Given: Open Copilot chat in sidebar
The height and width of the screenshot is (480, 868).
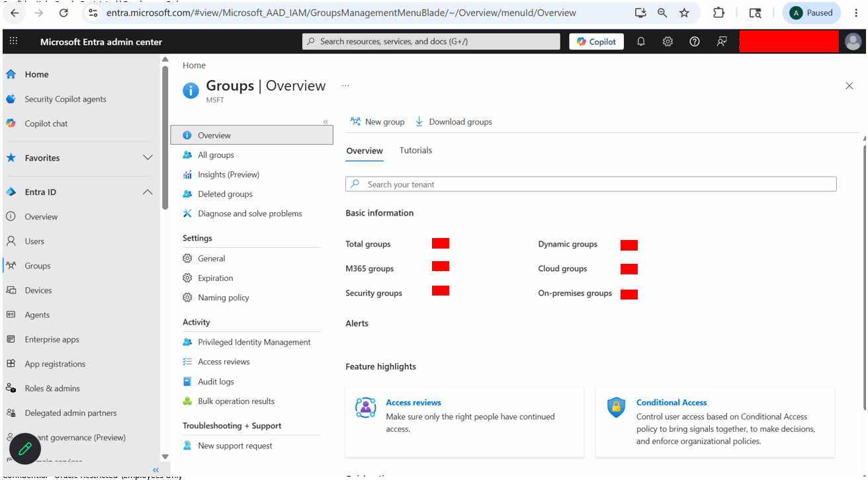Looking at the screenshot, I should point(46,124).
